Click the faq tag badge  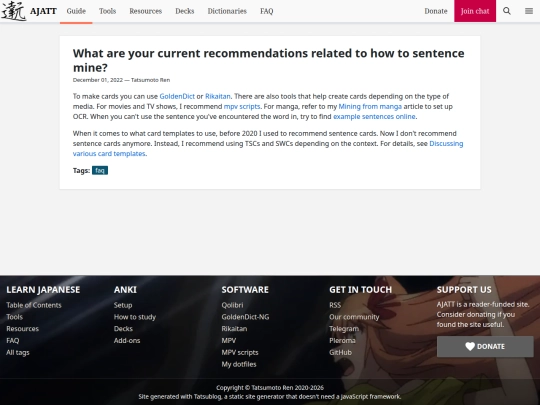click(x=100, y=170)
